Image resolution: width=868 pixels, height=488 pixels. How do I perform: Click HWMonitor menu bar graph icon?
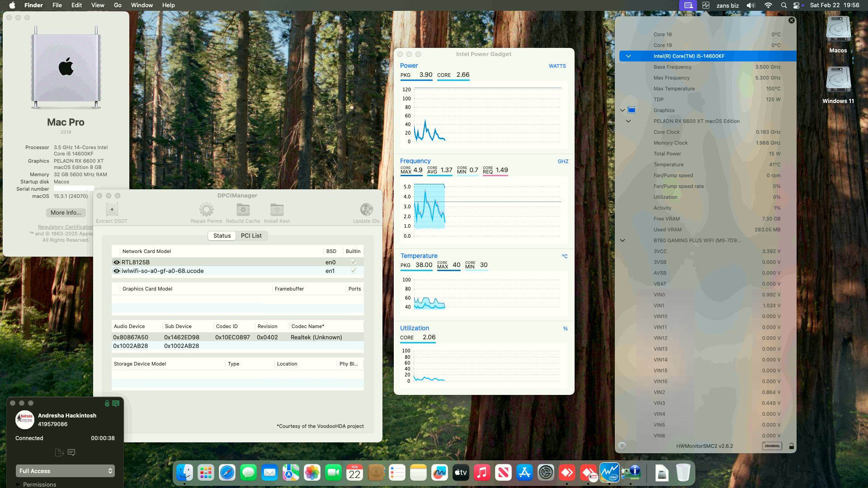706,5
